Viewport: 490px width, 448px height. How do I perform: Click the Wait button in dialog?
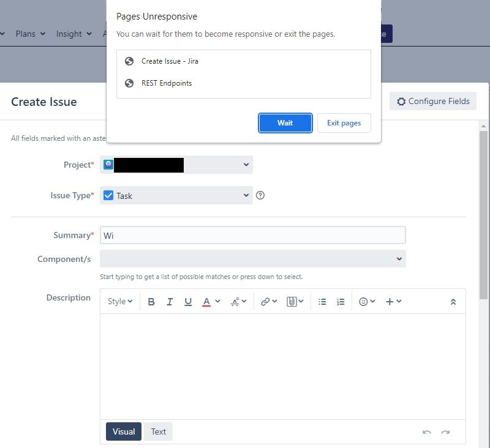(x=285, y=123)
